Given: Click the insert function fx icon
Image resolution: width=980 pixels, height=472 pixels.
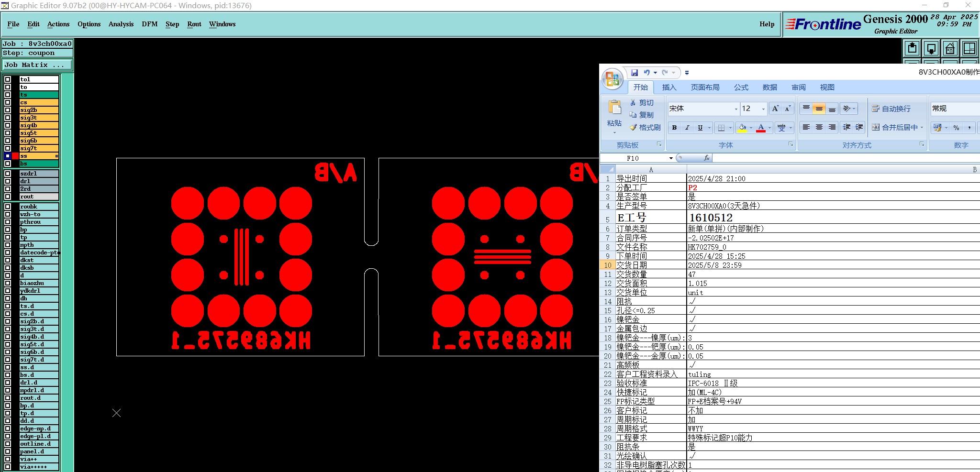Looking at the screenshot, I should 707,158.
